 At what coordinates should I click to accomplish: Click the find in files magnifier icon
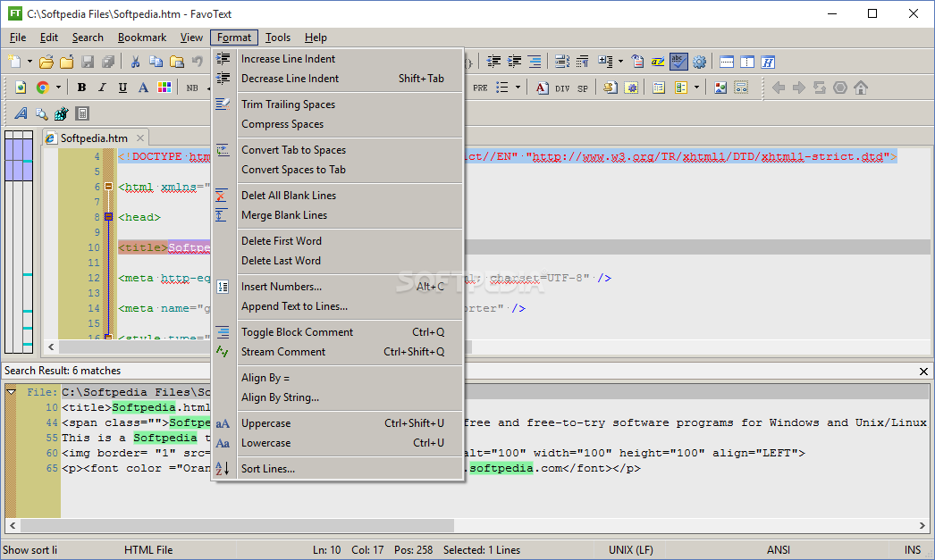coord(41,113)
